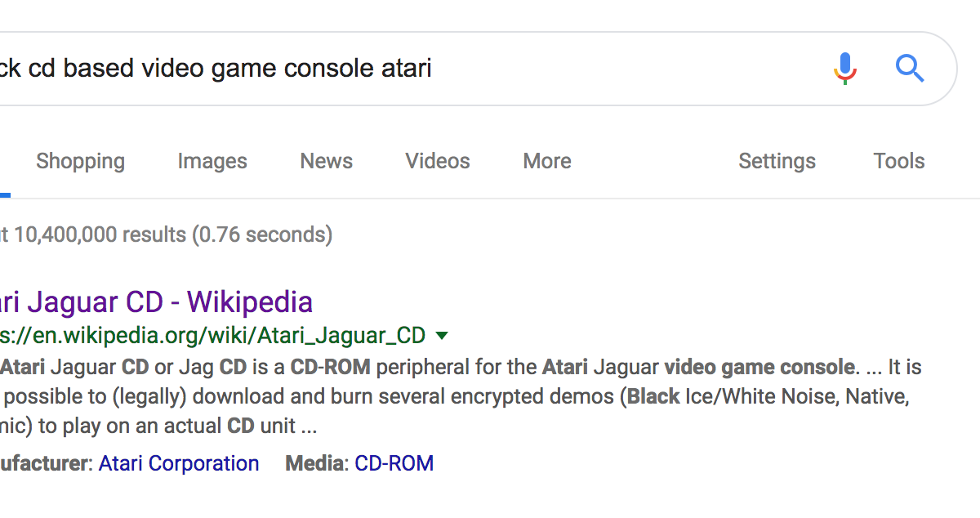
Task: Switch to the Images results tab
Action: click(212, 162)
